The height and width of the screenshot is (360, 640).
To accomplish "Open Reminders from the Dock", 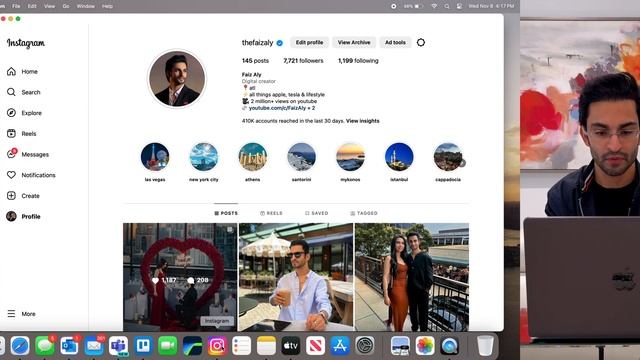I will pos(242,346).
